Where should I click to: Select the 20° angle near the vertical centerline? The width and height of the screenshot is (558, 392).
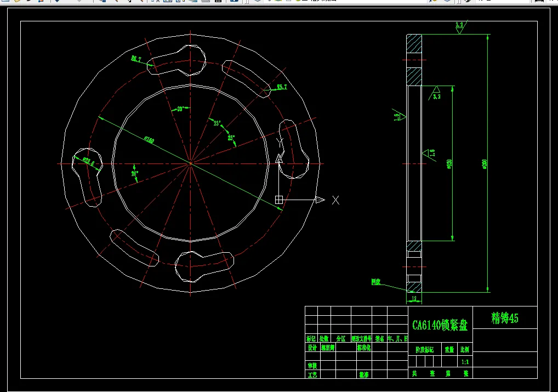click(180, 109)
